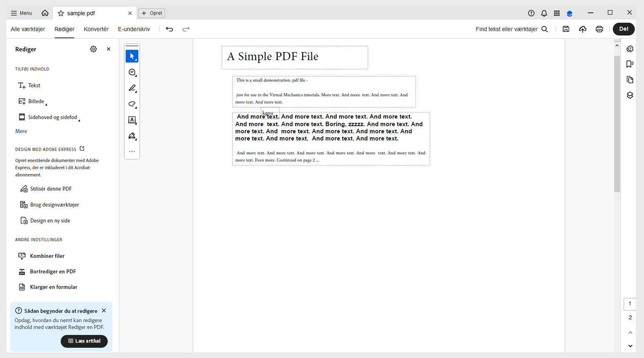The width and height of the screenshot is (644, 358).
Task: Add Tekst to the document
Action: point(29,85)
